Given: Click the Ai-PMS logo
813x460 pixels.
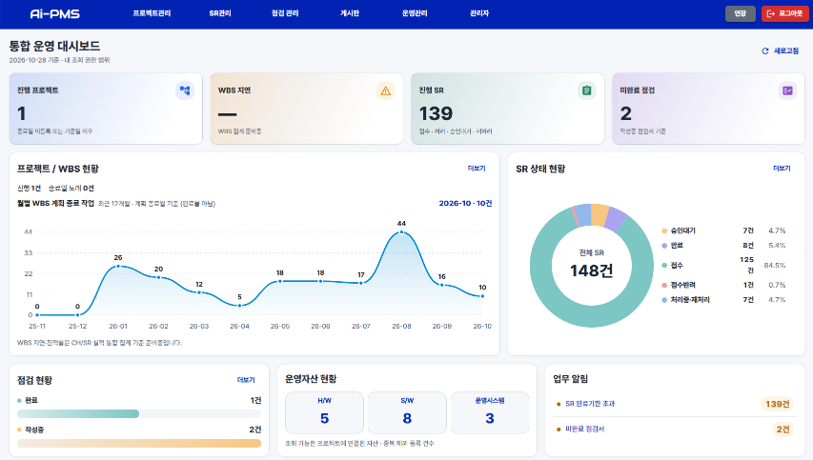Looking at the screenshot, I should 55,13.
